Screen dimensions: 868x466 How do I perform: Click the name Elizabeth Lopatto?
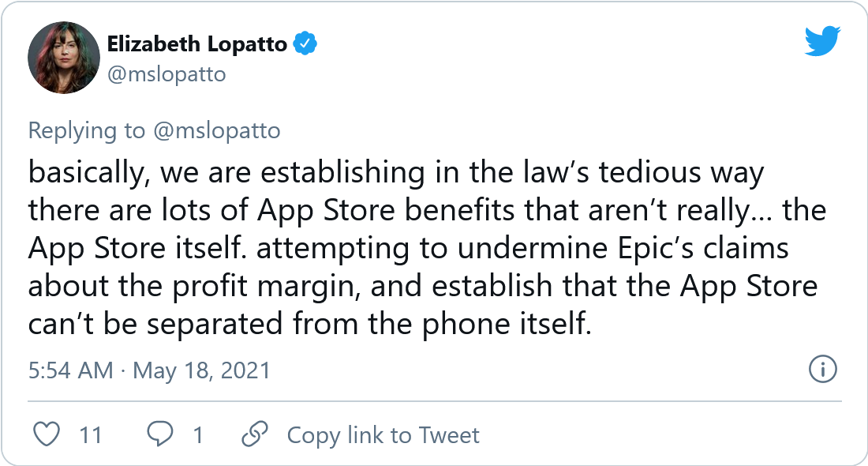click(196, 44)
